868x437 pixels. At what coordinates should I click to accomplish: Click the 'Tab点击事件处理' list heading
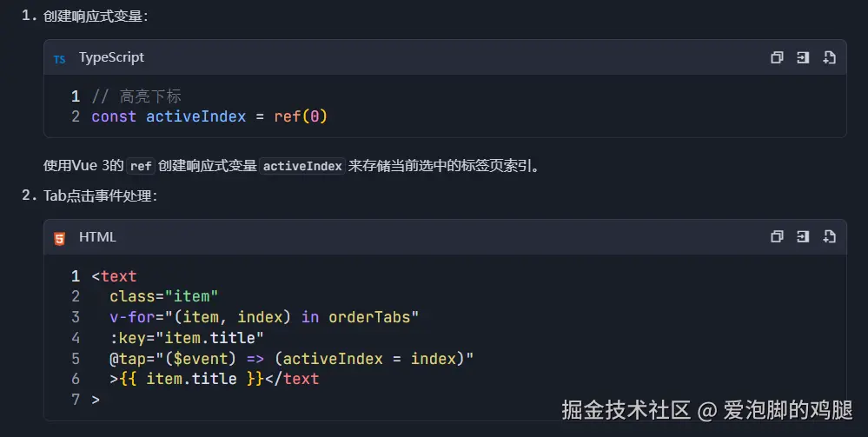[x=100, y=196]
